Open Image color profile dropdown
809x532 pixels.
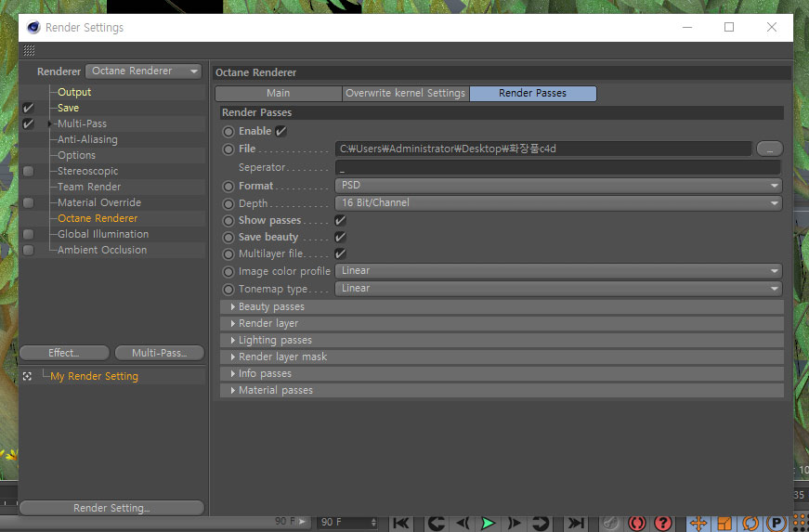558,271
